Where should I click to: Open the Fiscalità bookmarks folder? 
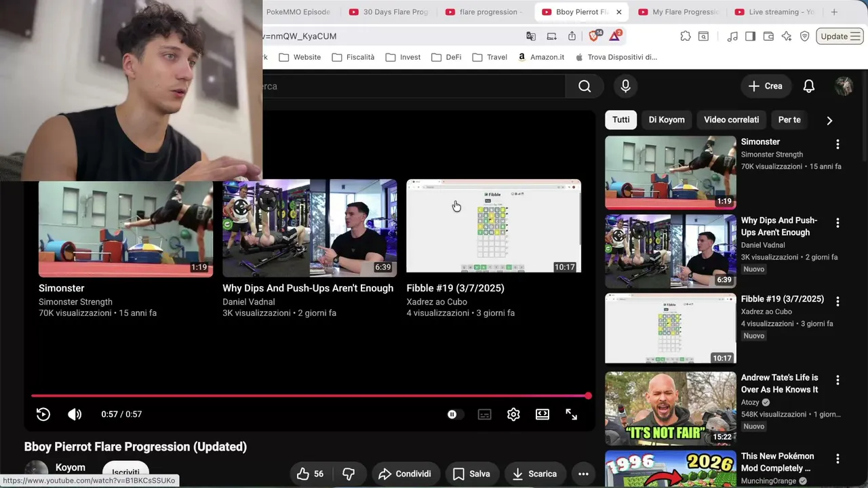[353, 57]
